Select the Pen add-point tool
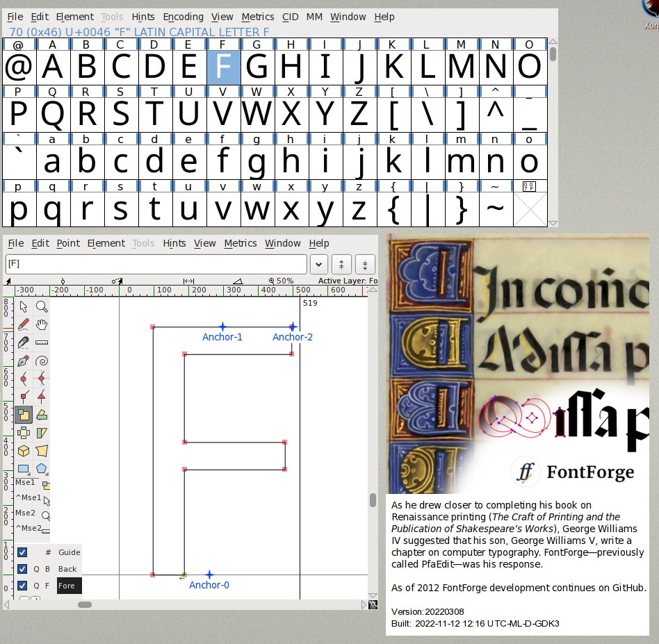This screenshot has height=644, width=659. [24, 361]
